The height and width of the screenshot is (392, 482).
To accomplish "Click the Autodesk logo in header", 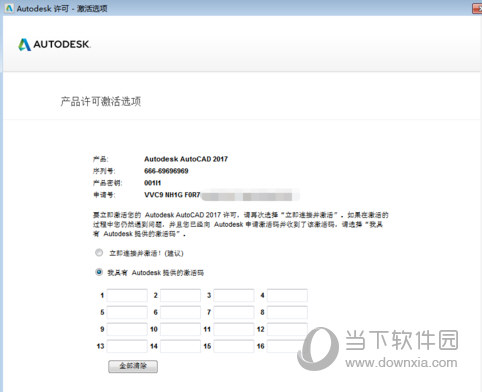I will click(54, 44).
